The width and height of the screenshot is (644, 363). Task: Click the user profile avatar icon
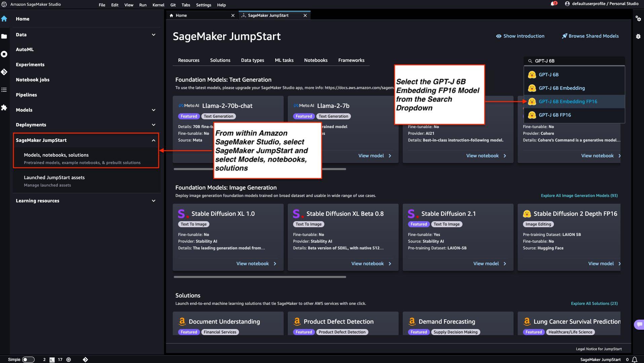(x=567, y=4)
